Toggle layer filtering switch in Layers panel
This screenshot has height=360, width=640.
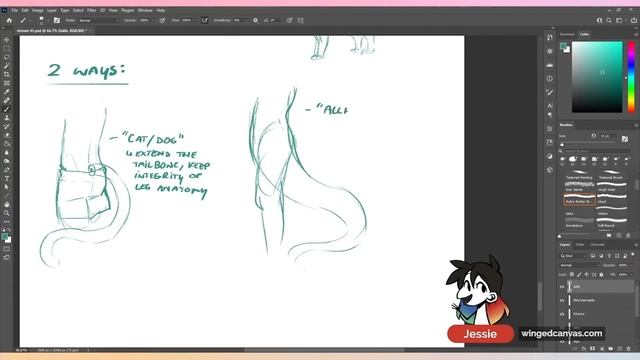tap(633, 255)
